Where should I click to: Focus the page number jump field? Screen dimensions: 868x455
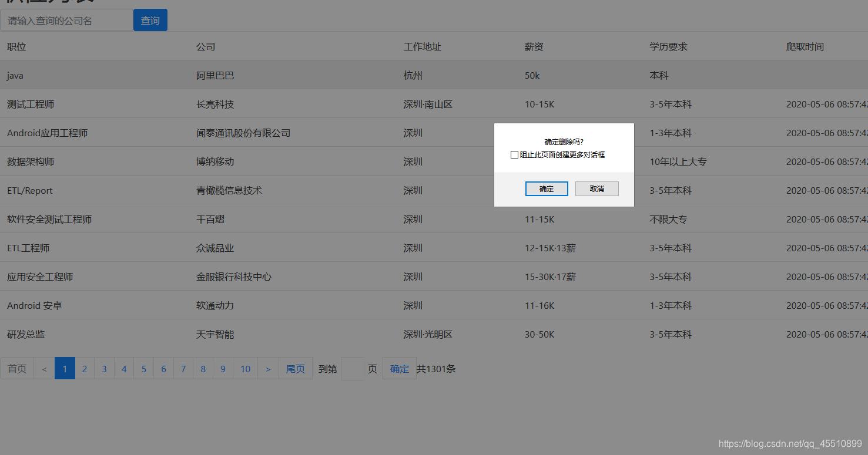point(353,369)
